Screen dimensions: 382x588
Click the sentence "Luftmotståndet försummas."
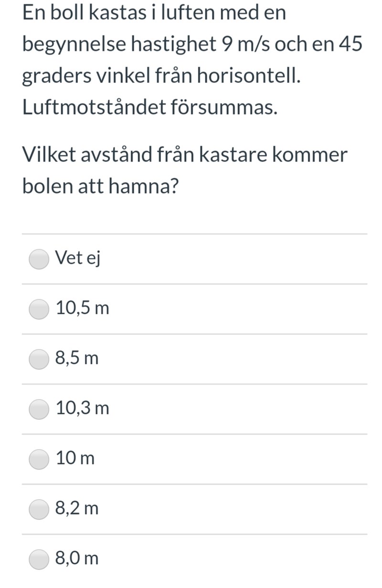click(149, 108)
